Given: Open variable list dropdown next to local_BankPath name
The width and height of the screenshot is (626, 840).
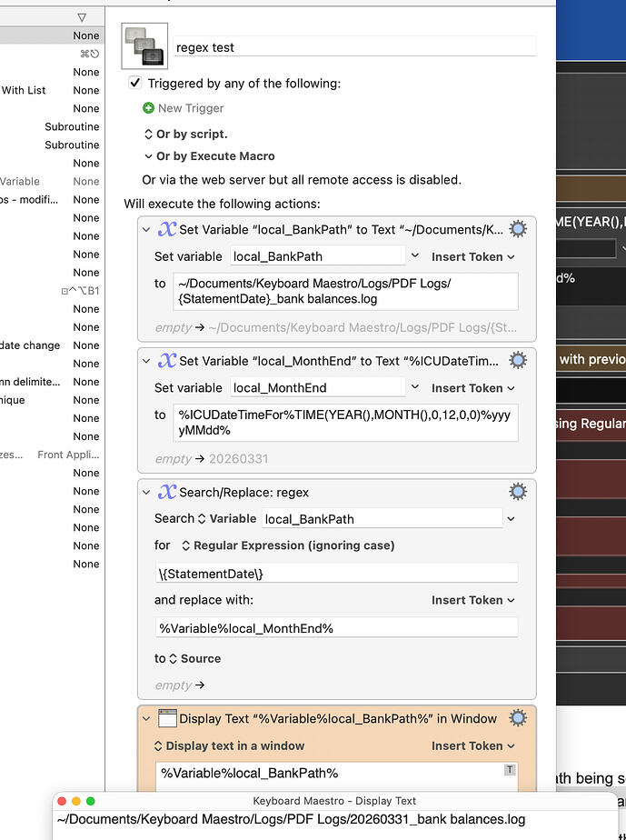Looking at the screenshot, I should coord(415,256).
